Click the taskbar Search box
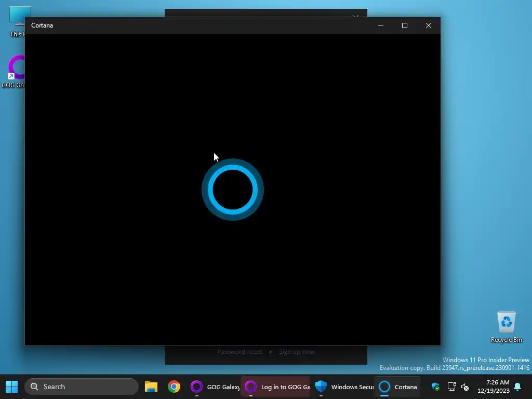The width and height of the screenshot is (532, 399). pos(82,387)
